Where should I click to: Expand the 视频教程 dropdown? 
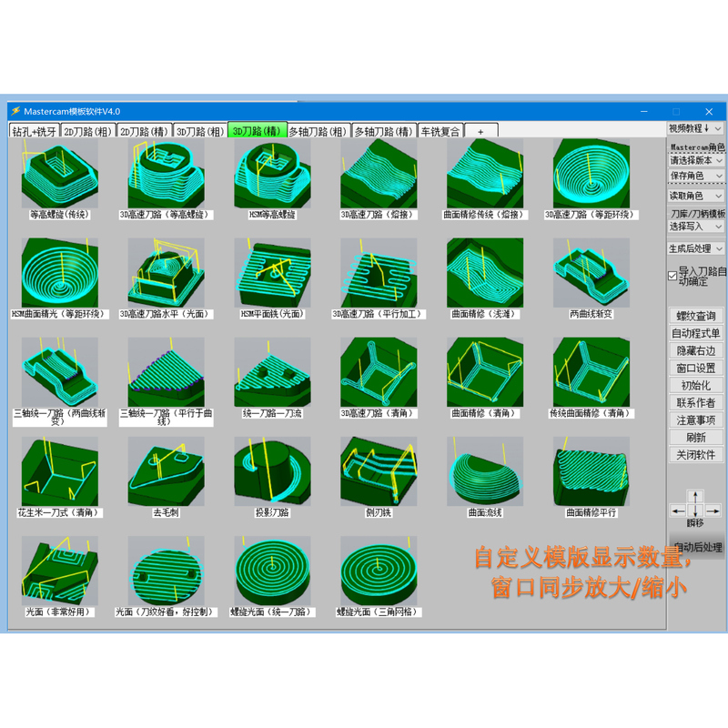(x=695, y=128)
